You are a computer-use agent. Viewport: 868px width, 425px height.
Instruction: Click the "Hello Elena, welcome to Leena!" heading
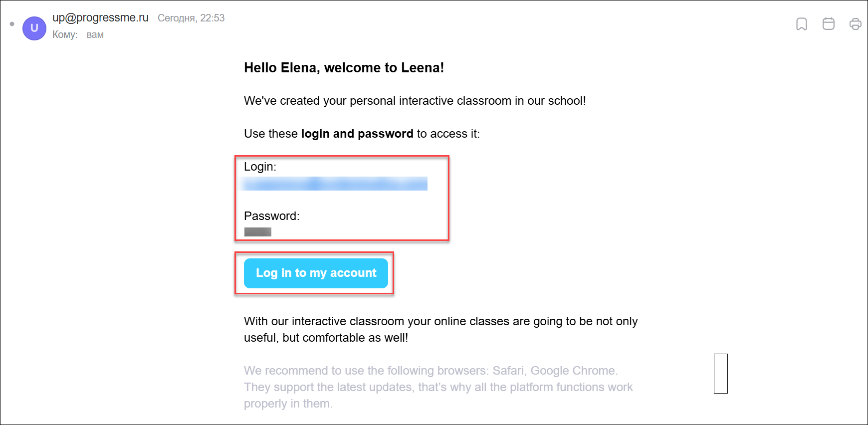[344, 68]
